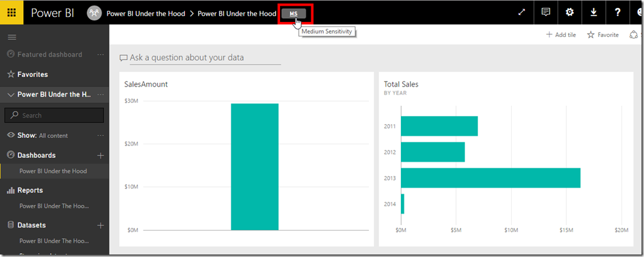Screen dimensions: 644x257
Task: Open Power BI Under The Hoo... report
Action: (55, 206)
